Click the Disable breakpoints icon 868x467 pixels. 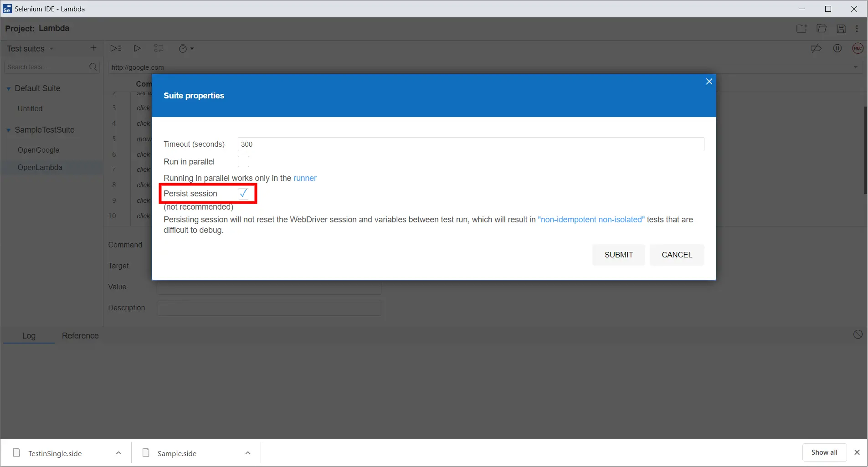click(816, 48)
